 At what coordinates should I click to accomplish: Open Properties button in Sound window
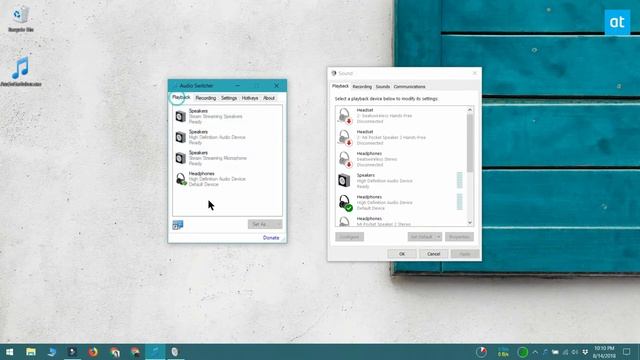click(x=459, y=237)
